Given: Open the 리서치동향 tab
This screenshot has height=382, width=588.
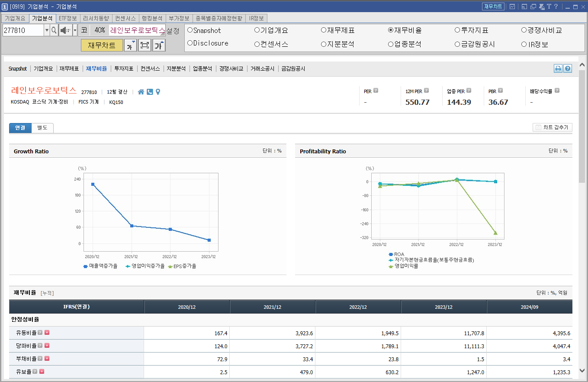Looking at the screenshot, I should [x=96, y=18].
